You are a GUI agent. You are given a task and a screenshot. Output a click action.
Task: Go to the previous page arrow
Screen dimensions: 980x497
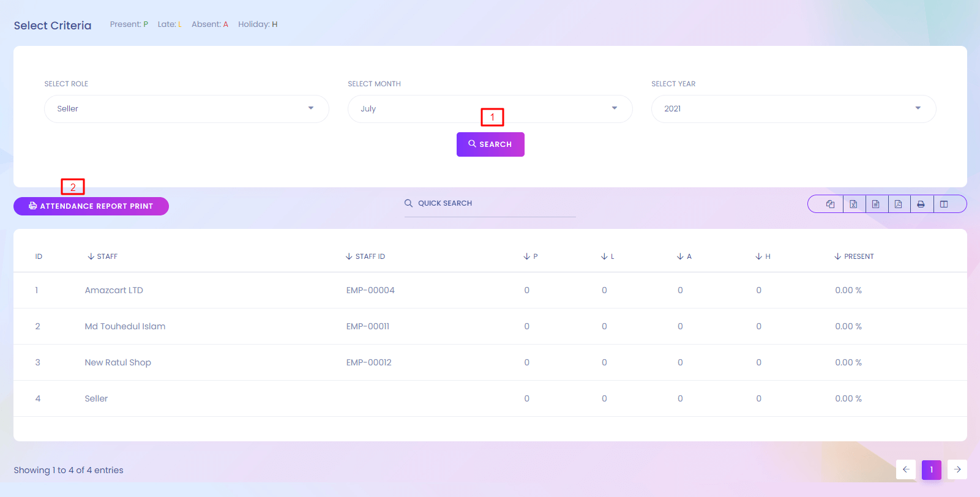[906, 469]
